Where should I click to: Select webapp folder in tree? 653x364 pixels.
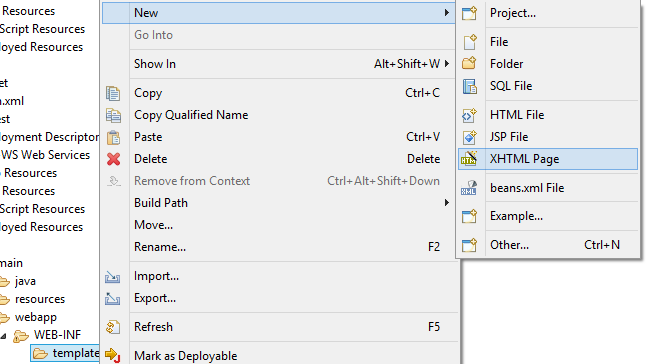tap(36, 317)
